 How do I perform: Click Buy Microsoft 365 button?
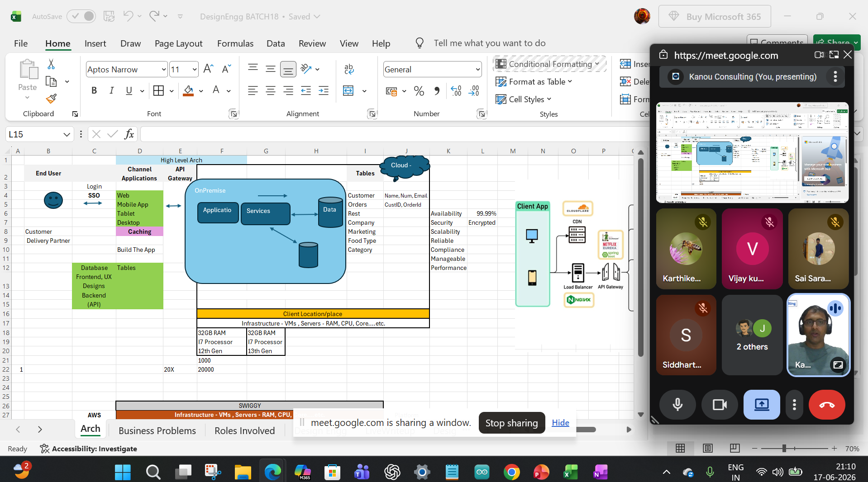(715, 17)
